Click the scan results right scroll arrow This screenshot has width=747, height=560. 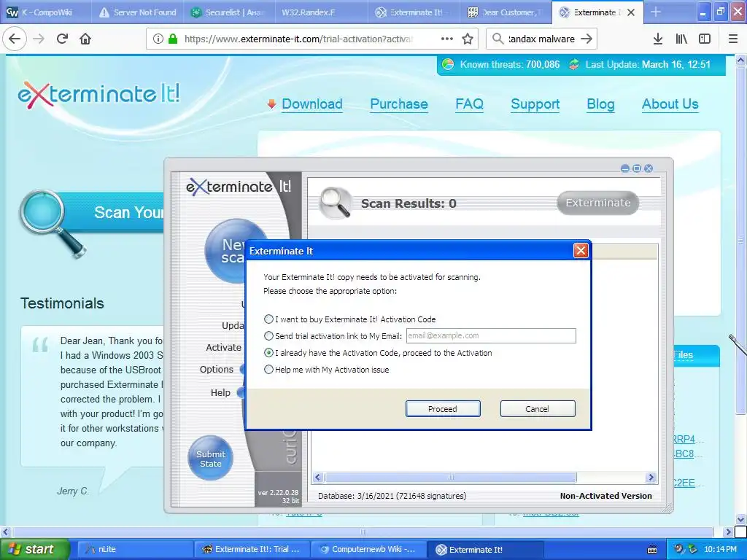[651, 477]
